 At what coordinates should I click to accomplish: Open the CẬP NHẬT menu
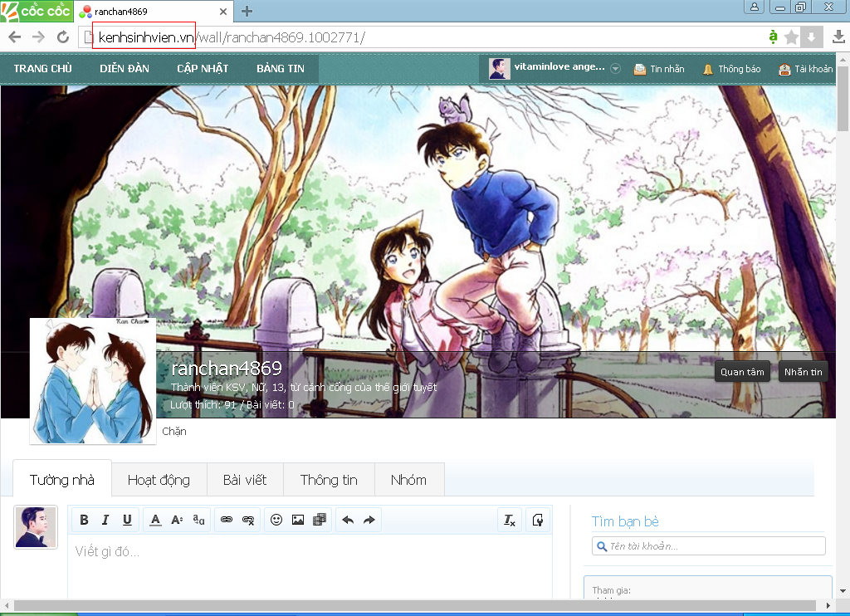[203, 69]
